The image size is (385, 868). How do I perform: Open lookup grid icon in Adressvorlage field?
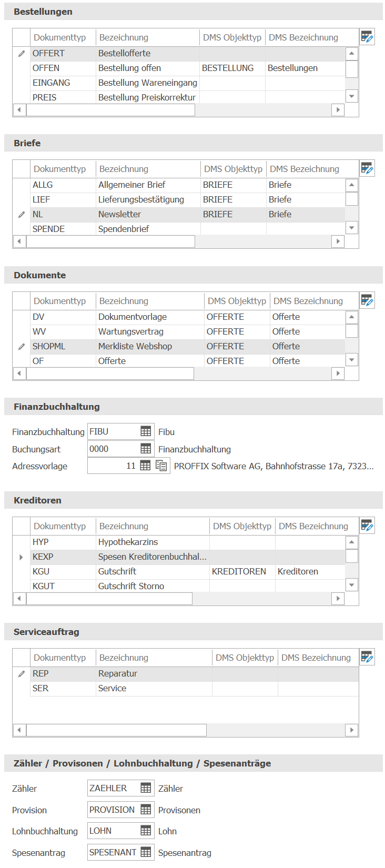click(145, 466)
